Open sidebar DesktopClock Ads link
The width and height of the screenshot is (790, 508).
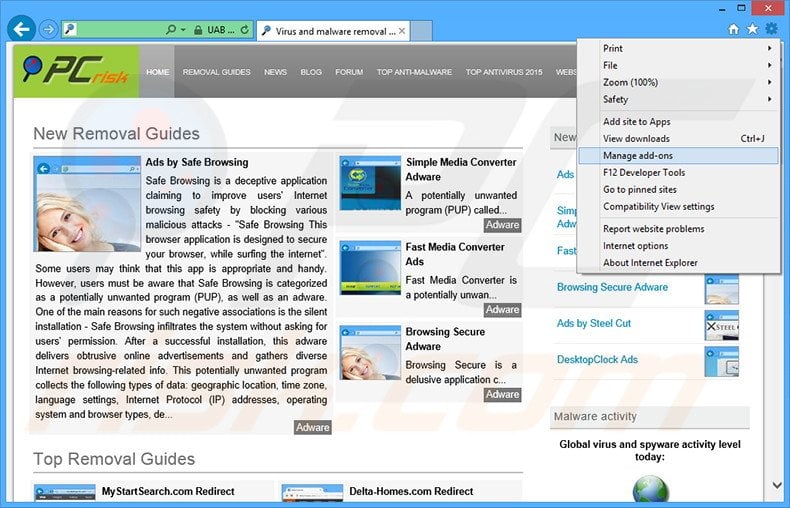point(597,359)
